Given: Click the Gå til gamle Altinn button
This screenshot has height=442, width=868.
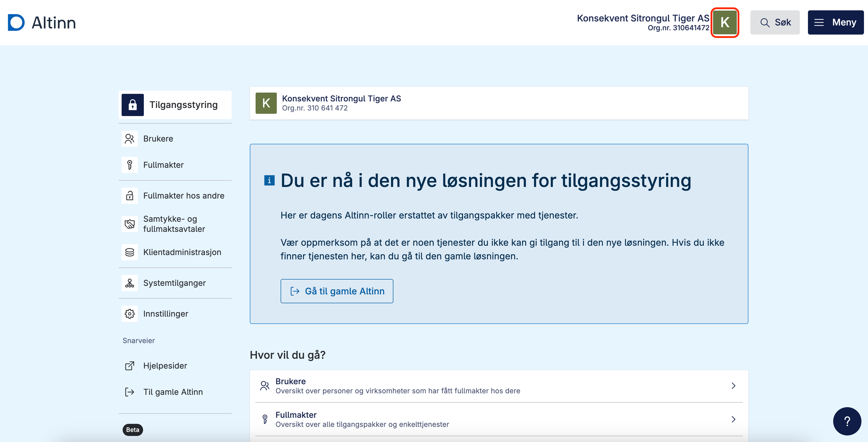Looking at the screenshot, I should pos(337,291).
